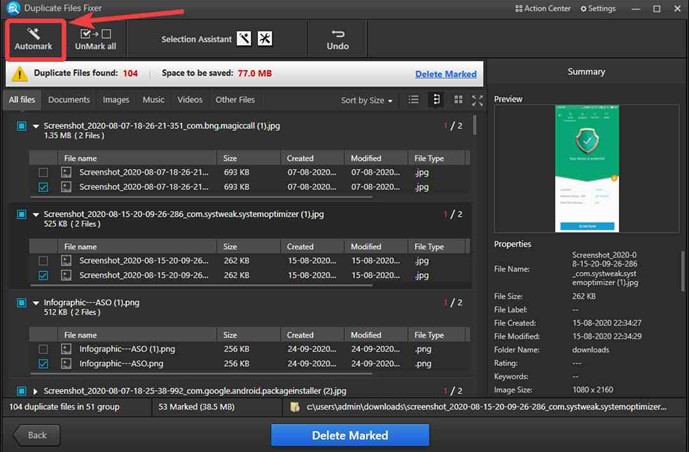
Task: Click image icon of unchecked 693 KB screenshot
Action: coord(66,172)
